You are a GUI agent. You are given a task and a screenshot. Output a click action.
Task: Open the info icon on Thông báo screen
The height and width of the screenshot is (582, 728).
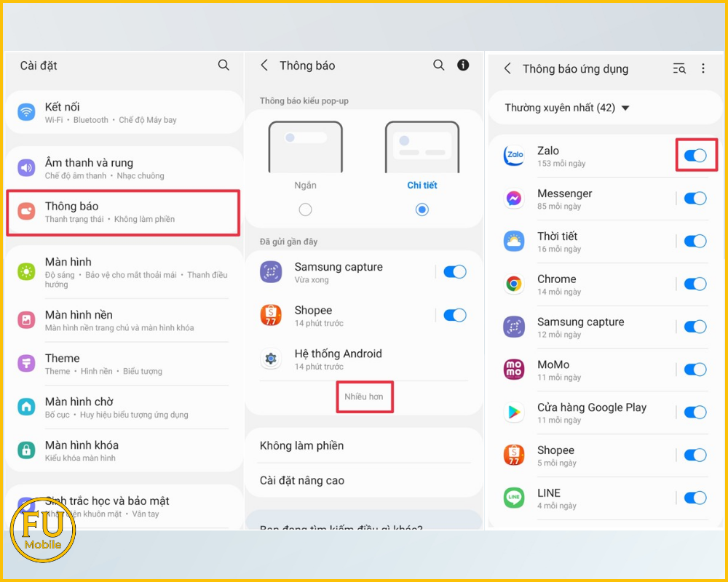pyautogui.click(x=463, y=65)
